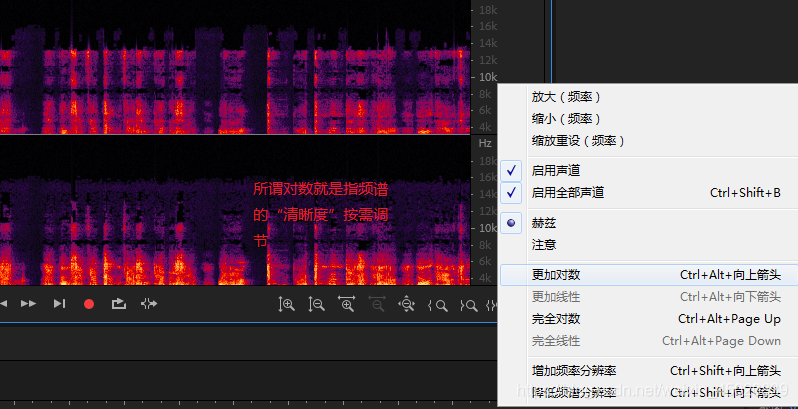Screen dimensions: 798x409
Task: Choose 降低频谱分辨率 menu entry
Action: 648,393
